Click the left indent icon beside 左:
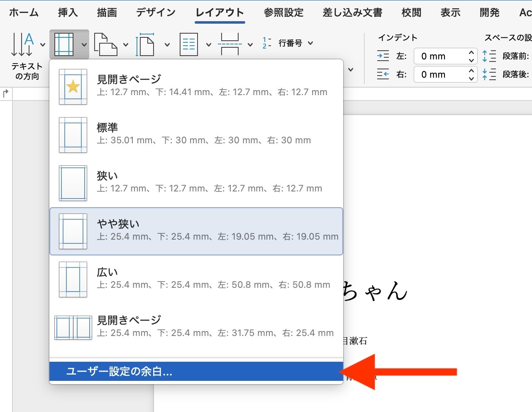532x412 pixels. point(383,56)
